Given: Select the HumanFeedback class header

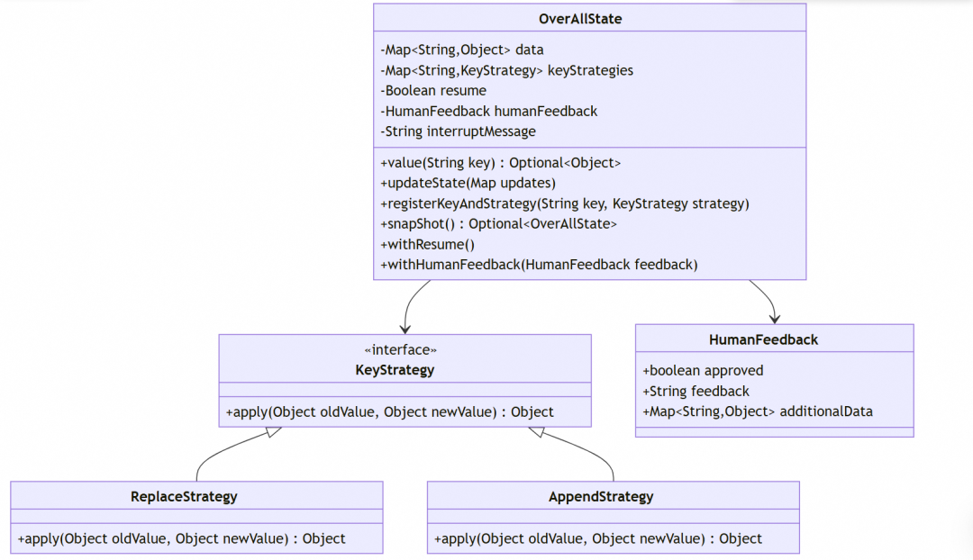Looking at the screenshot, I should tap(763, 339).
